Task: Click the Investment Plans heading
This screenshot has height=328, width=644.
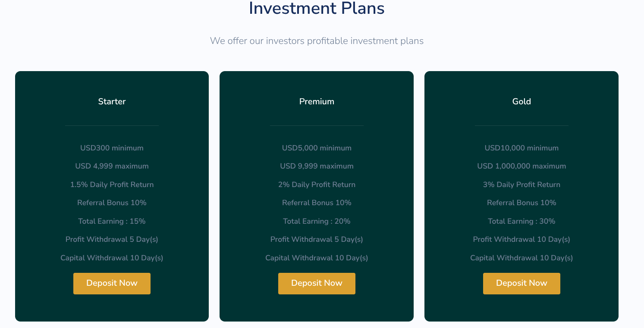Action: (317, 8)
